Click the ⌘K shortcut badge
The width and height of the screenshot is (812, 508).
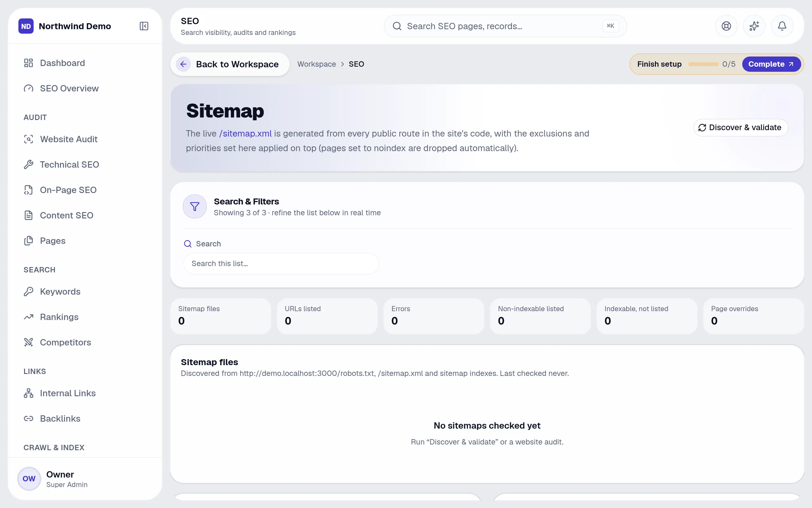click(610, 26)
